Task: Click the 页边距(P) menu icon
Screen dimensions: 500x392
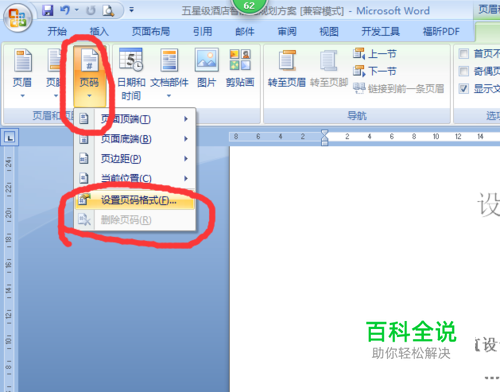Action: [84, 159]
